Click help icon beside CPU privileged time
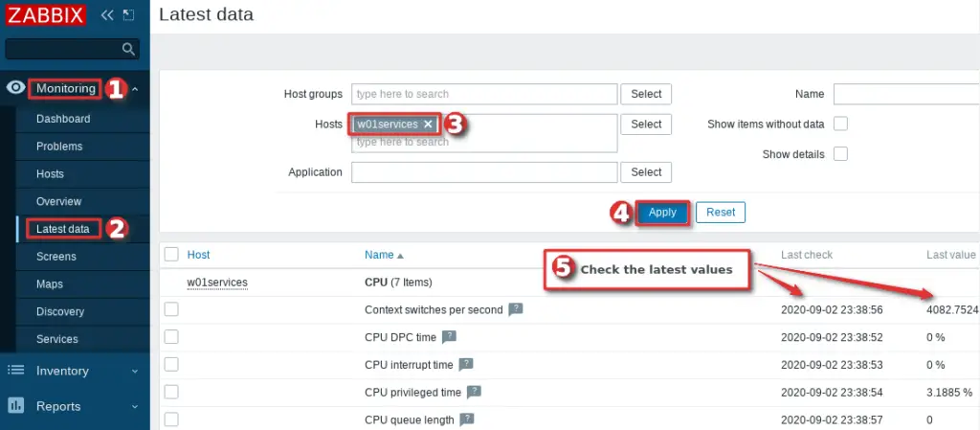Screen dimensions: 980x430 click(474, 392)
